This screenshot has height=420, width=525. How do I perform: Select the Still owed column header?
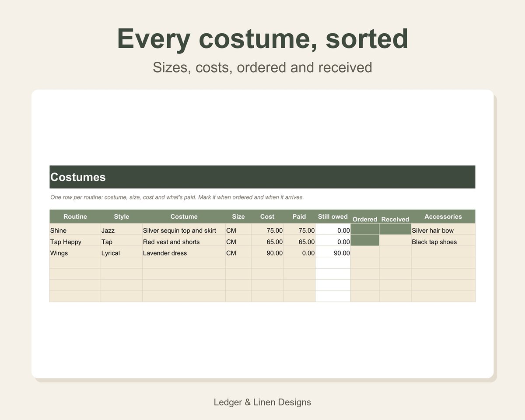333,217
